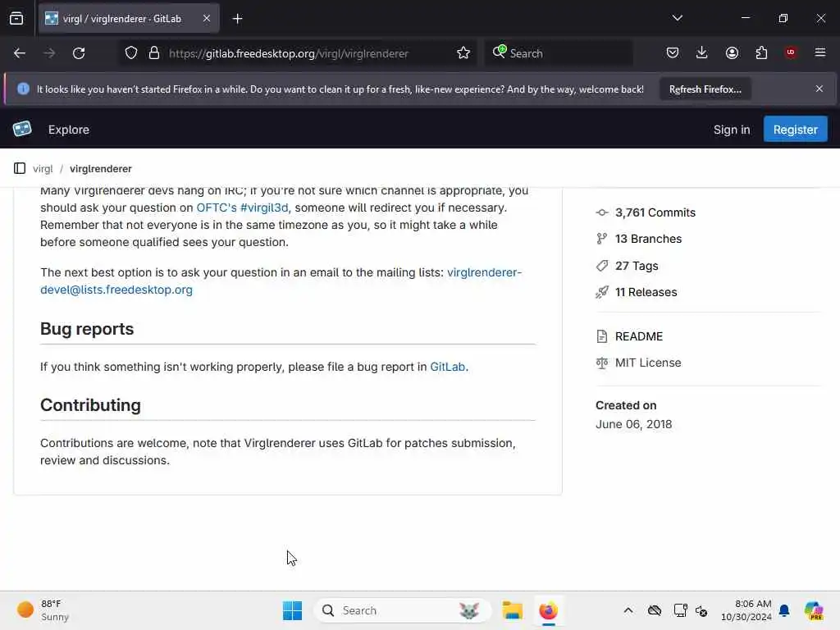Click the Branches fork icon
Image resolution: width=840 pixels, height=630 pixels.
click(602, 239)
